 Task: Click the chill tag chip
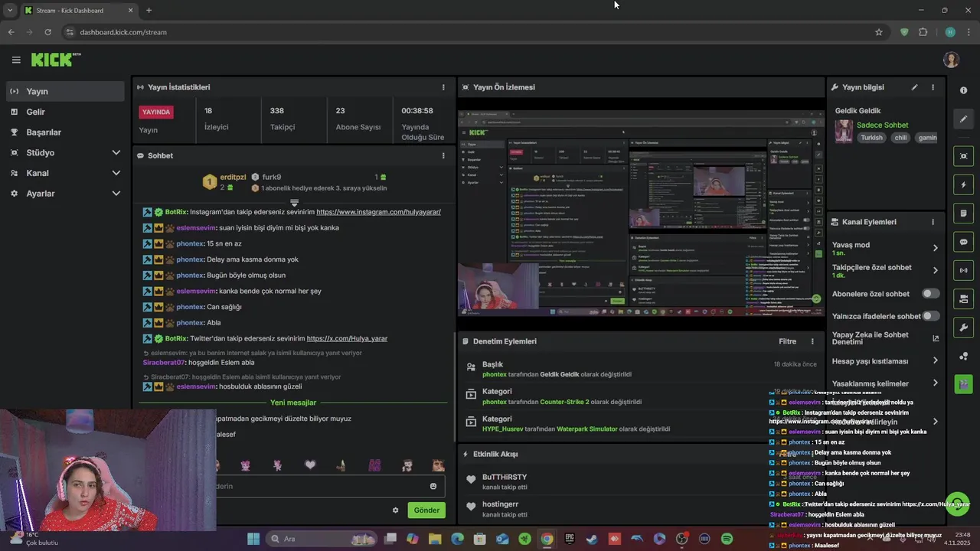pos(900,138)
